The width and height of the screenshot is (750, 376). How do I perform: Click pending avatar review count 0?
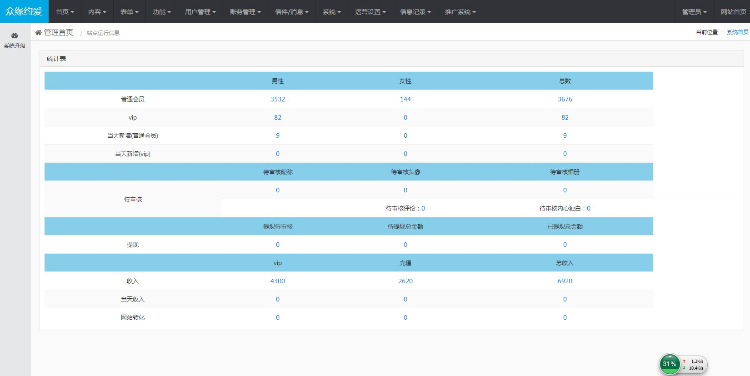pyautogui.click(x=405, y=190)
